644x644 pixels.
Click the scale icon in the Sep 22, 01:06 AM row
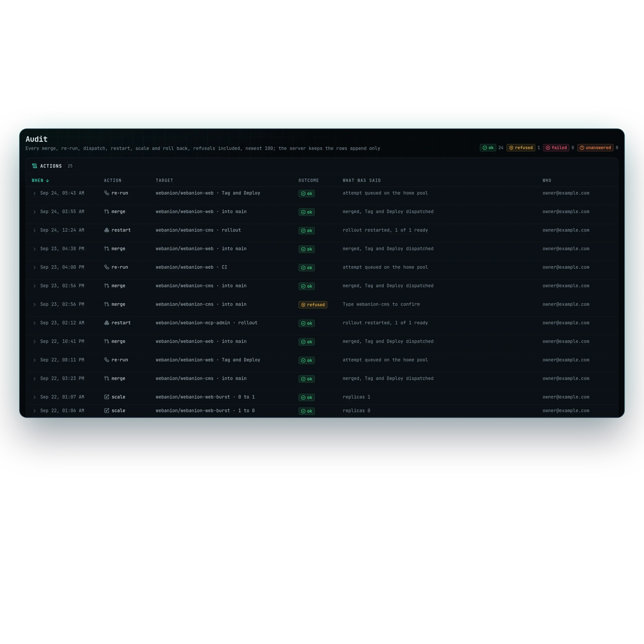[x=107, y=411]
